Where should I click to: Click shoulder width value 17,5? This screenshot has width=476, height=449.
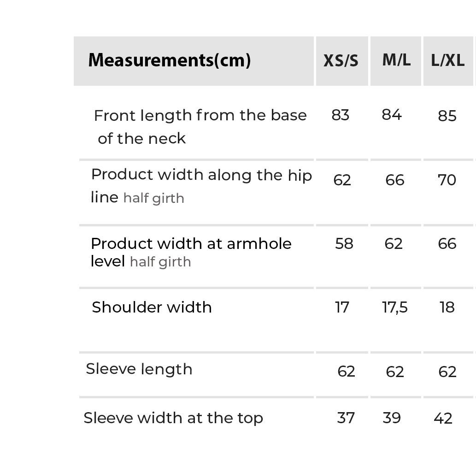(395, 307)
